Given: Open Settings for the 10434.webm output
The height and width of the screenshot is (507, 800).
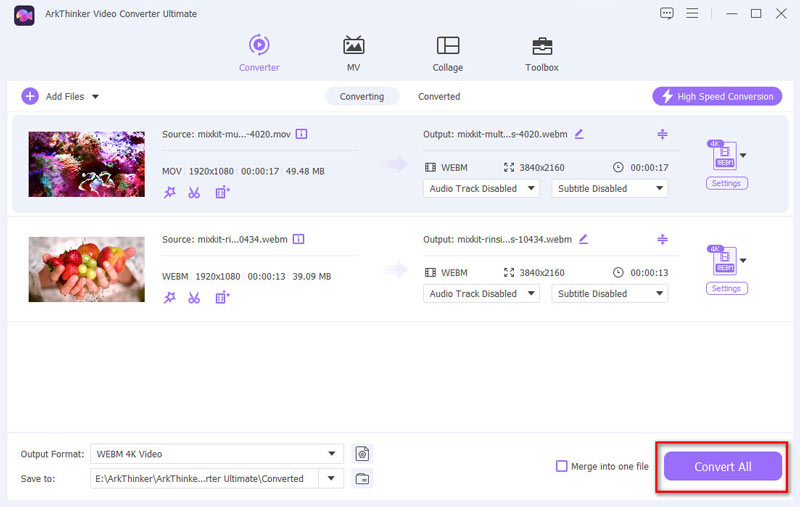Looking at the screenshot, I should click(x=727, y=288).
